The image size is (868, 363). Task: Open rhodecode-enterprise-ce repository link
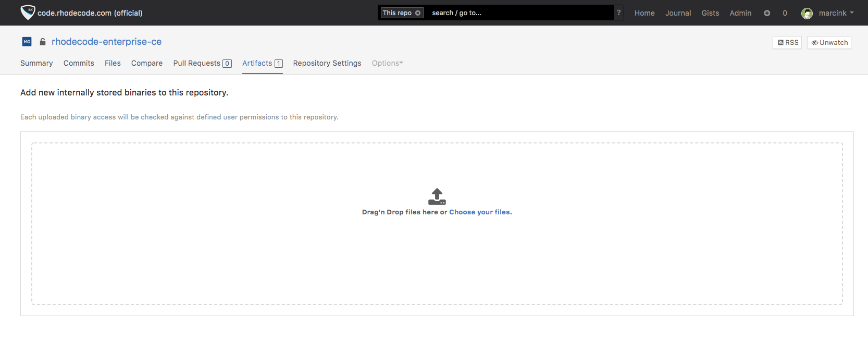click(106, 42)
